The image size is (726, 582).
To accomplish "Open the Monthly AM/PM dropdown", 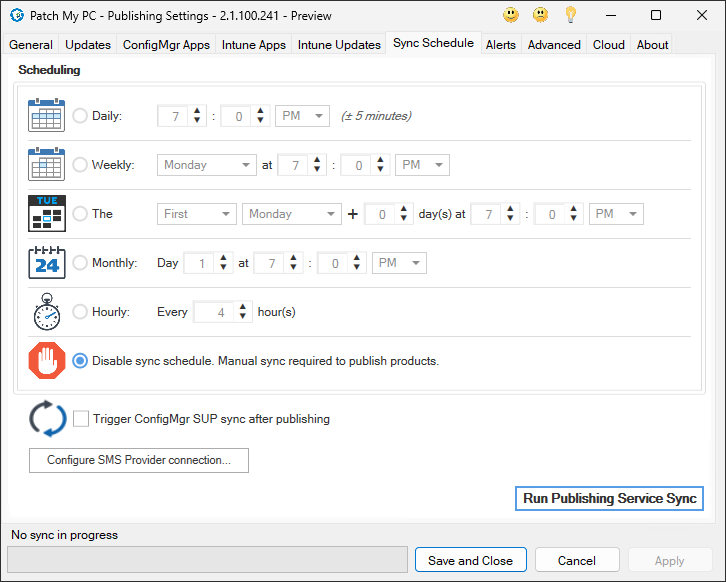I will (x=399, y=263).
